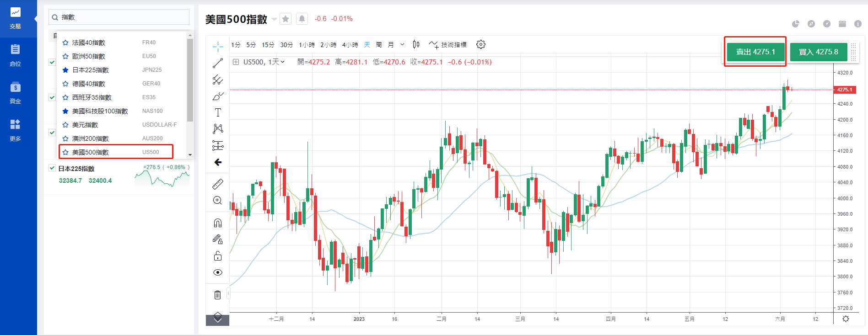Click the price alert bell icon

click(302, 19)
